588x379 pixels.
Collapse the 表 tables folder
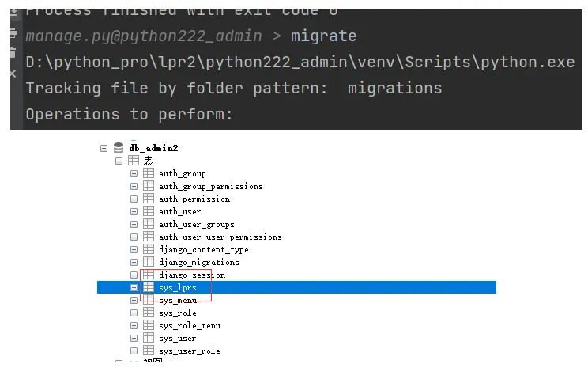119,161
